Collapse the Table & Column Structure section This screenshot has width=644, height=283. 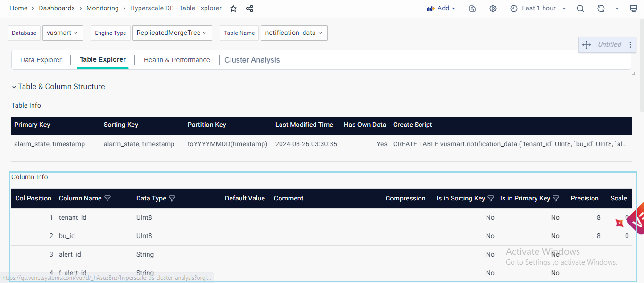tap(14, 87)
